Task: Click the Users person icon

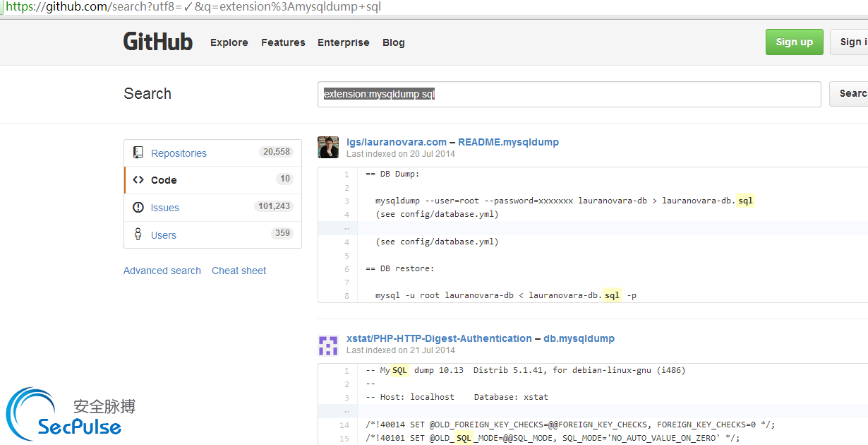Action: tap(138, 235)
